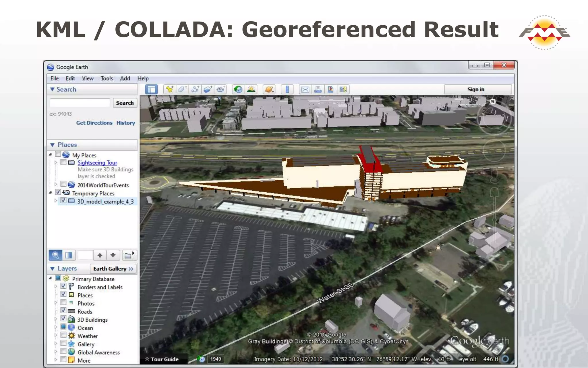Collapse the Primary Database tree node

click(x=51, y=278)
